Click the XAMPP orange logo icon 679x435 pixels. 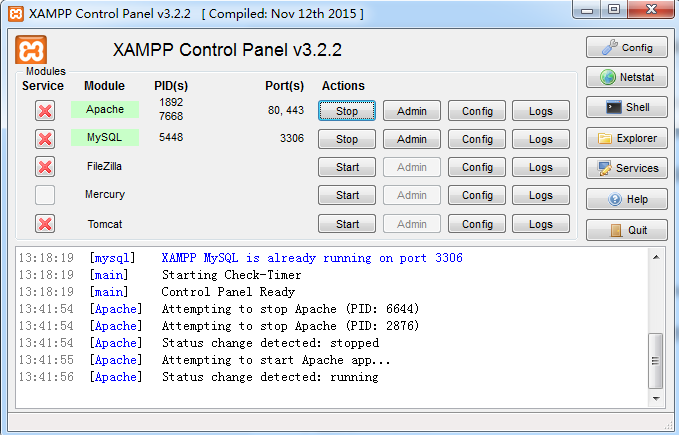[31, 50]
